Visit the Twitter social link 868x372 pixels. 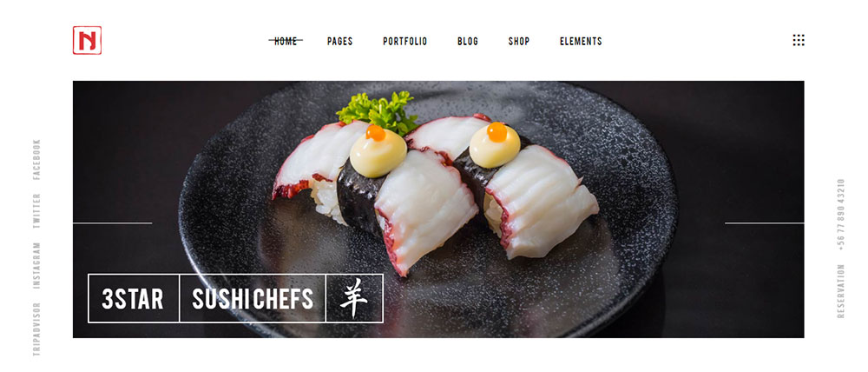36,211
